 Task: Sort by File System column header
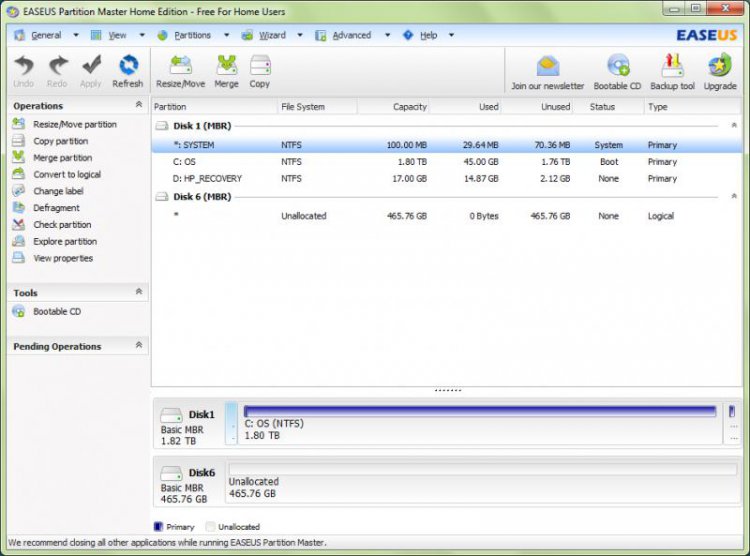coord(317,107)
